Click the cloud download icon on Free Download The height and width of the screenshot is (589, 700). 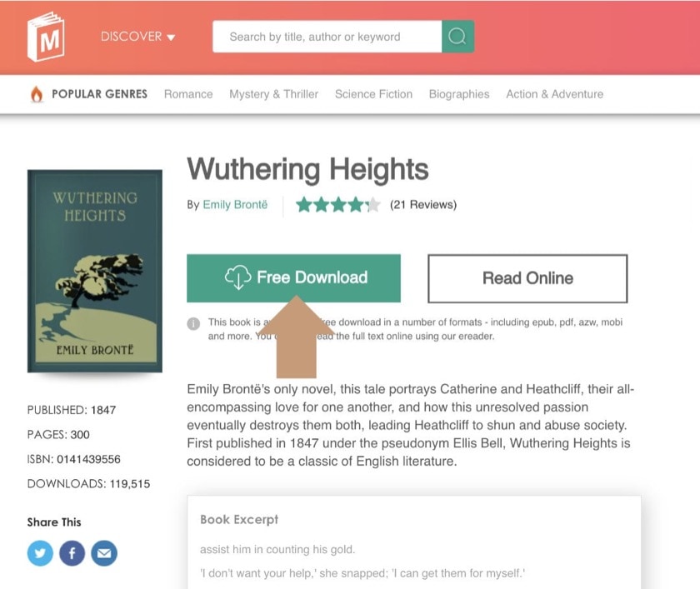coord(239,277)
